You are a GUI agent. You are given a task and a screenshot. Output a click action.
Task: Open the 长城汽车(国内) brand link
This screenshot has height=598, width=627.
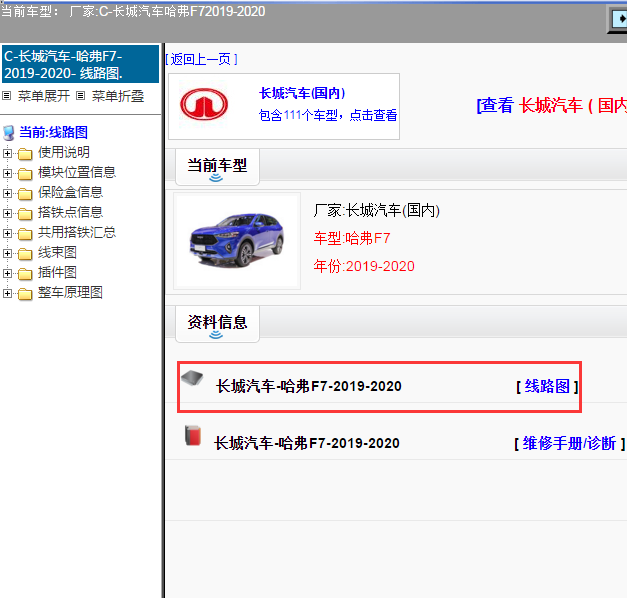pos(302,93)
